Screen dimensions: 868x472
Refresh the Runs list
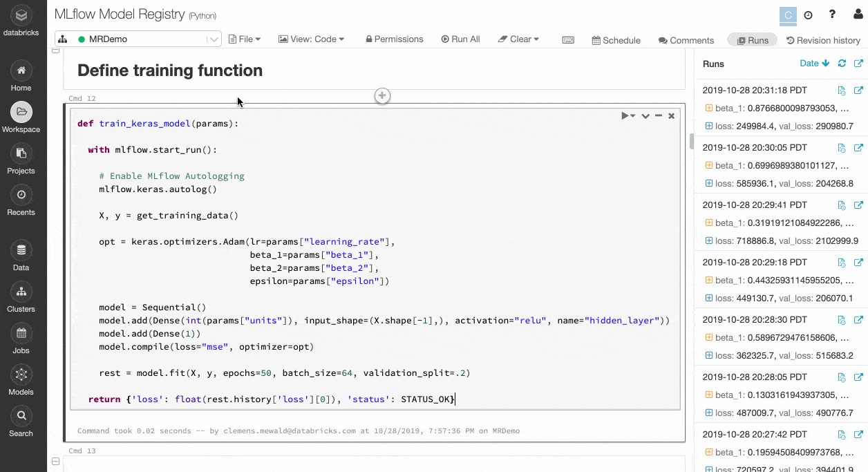(842, 64)
